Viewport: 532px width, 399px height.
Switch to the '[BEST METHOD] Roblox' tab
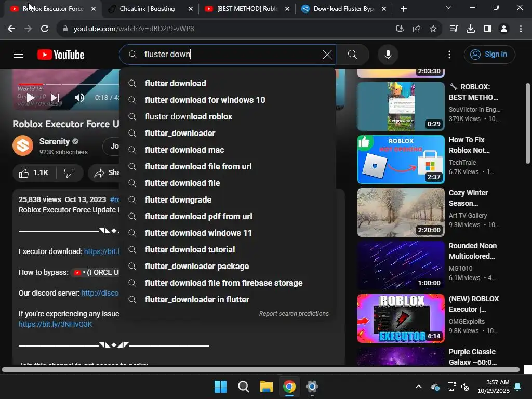tap(247, 9)
